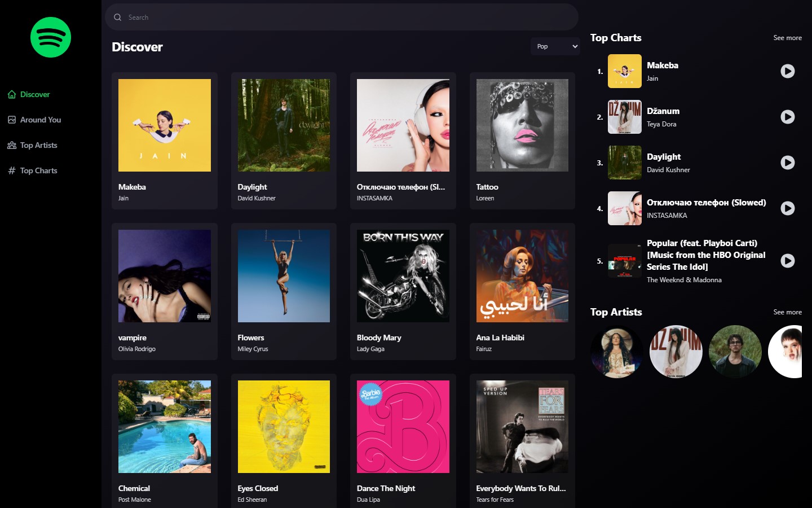812x508 pixels.
Task: Select the Chemical album cover
Action: pyautogui.click(x=165, y=427)
